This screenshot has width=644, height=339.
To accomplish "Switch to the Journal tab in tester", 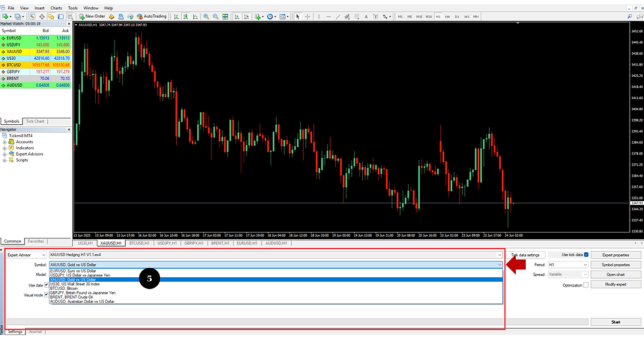I will pos(35,332).
